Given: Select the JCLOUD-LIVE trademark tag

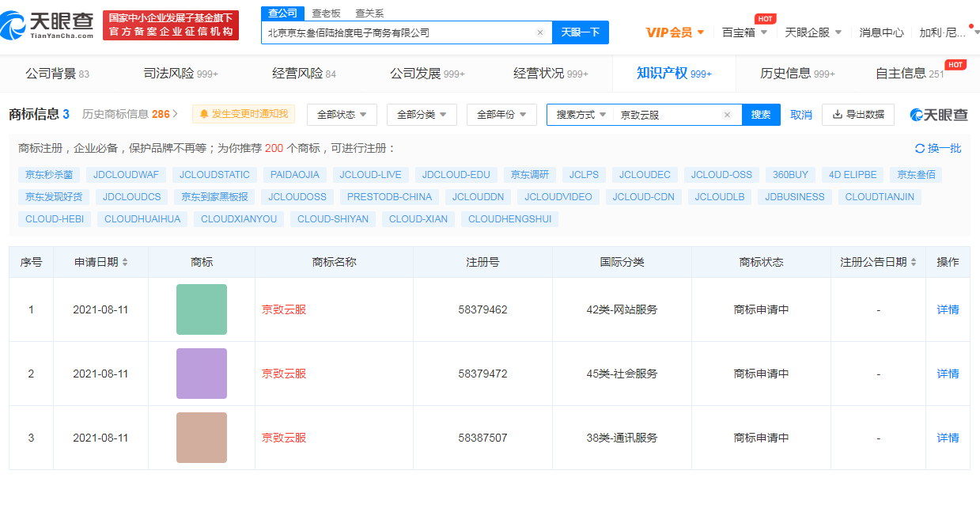Looking at the screenshot, I should coord(371,175).
